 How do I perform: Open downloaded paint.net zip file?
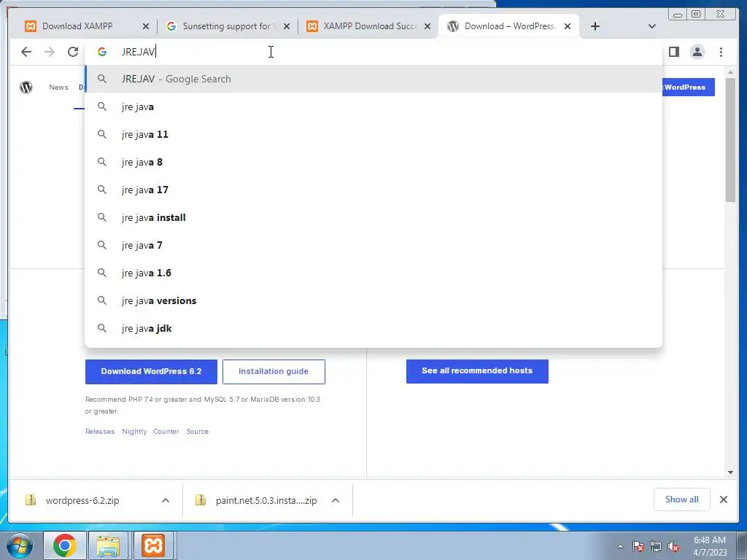pyautogui.click(x=266, y=500)
